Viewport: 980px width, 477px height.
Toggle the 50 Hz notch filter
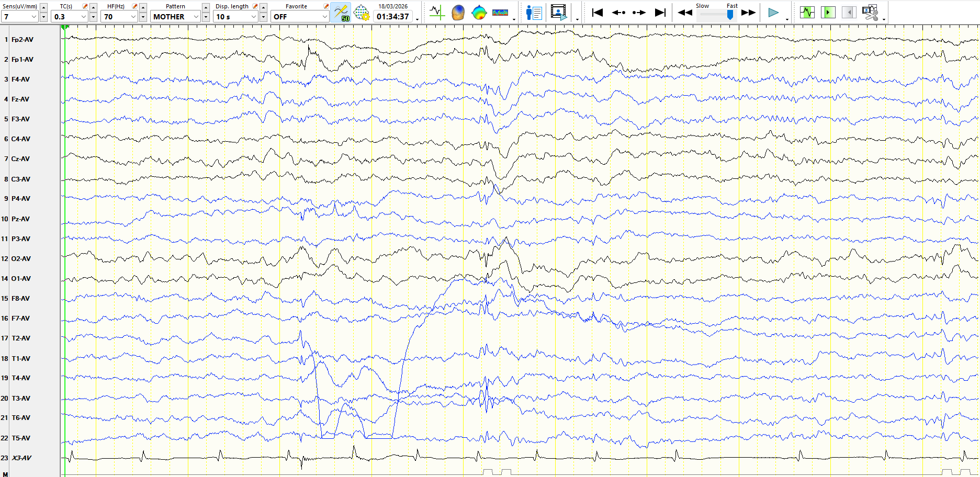click(x=341, y=13)
